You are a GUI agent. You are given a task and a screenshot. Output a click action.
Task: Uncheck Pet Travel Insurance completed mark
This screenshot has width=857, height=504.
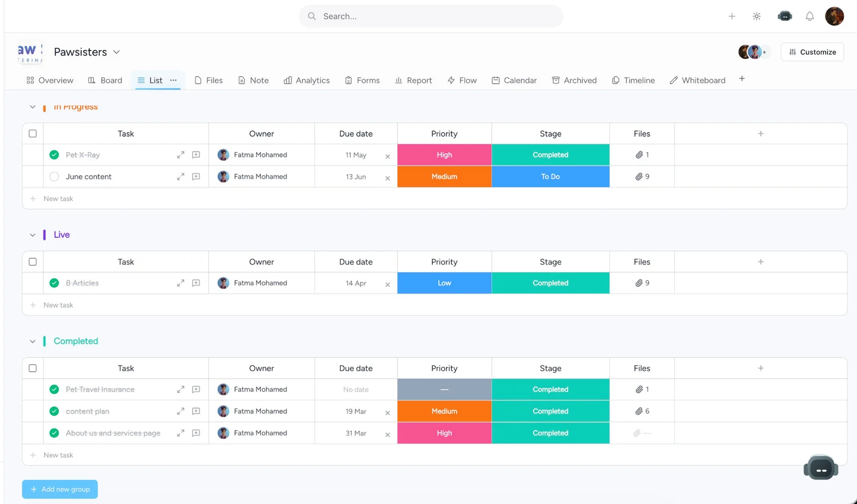pos(54,389)
